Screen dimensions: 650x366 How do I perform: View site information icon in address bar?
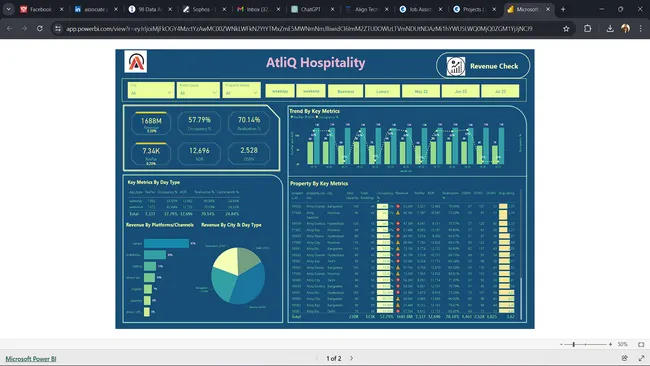(58, 29)
